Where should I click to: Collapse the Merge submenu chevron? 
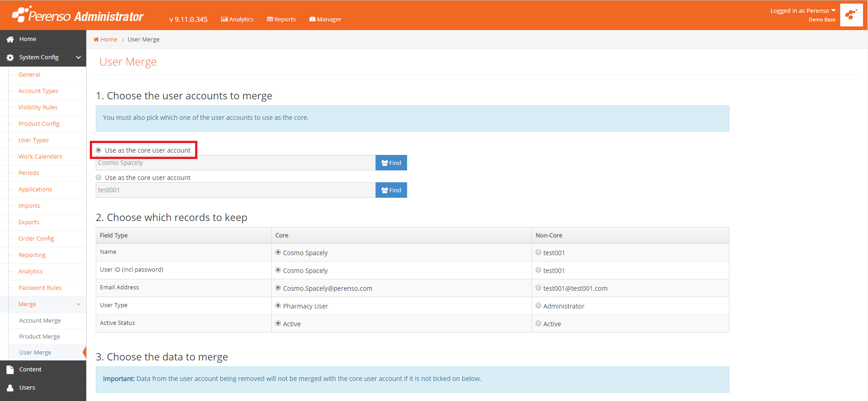pos(78,304)
